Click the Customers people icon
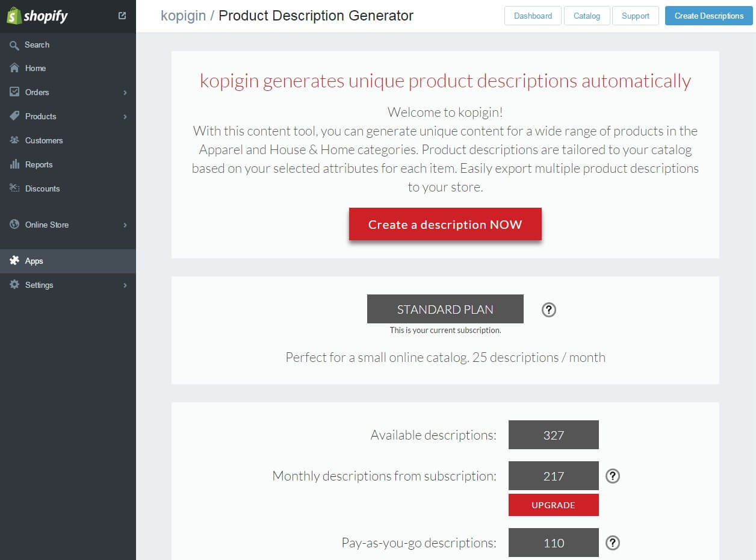The height and width of the screenshot is (560, 756). pos(14,140)
